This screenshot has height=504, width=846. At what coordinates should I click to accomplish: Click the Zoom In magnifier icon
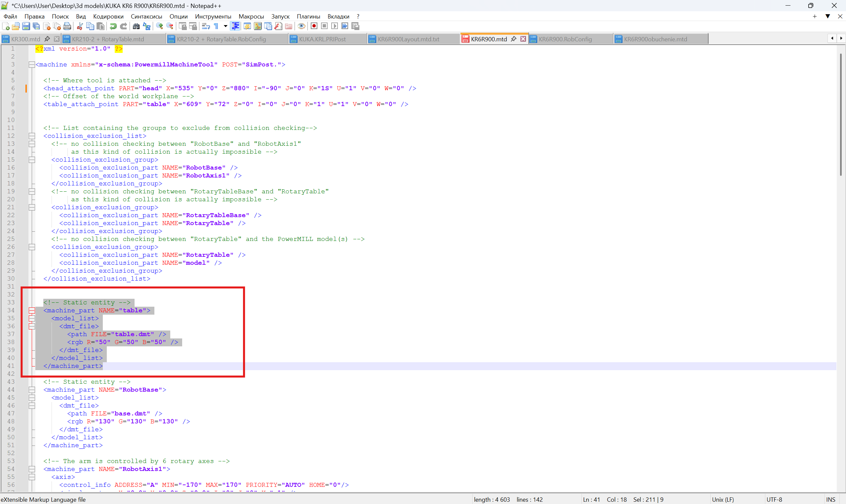click(x=159, y=26)
